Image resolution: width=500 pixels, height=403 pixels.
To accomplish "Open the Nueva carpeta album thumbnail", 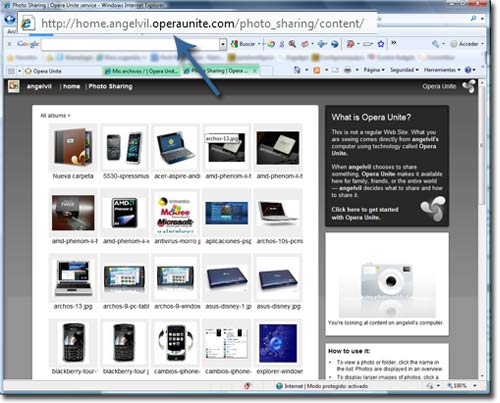I will click(73, 148).
